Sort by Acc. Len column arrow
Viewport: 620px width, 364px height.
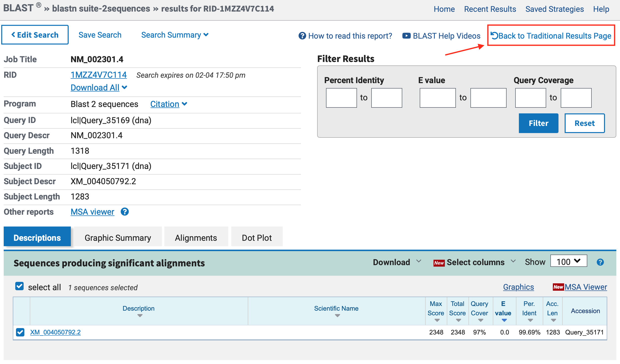pyautogui.click(x=553, y=320)
